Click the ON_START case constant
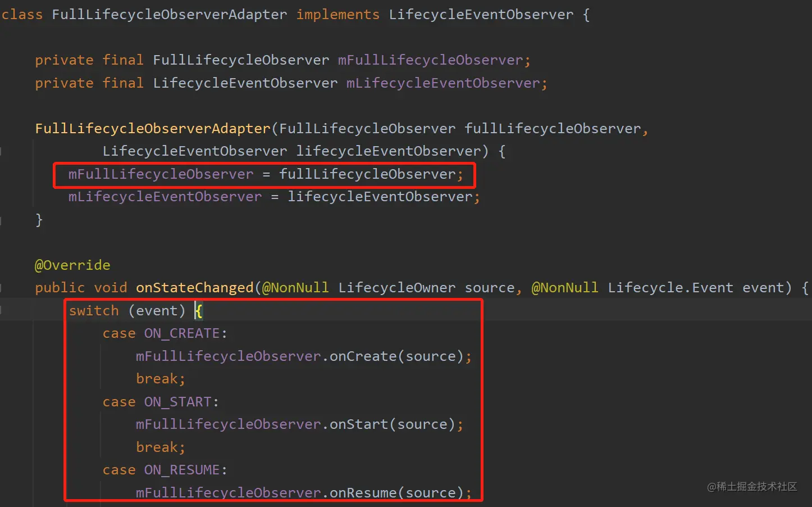812x507 pixels. [x=178, y=402]
